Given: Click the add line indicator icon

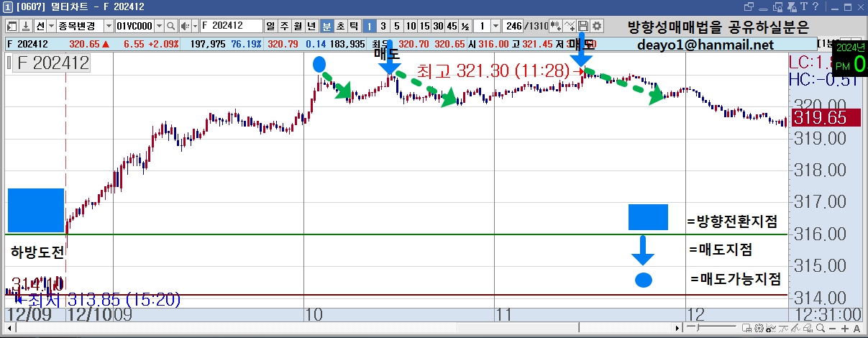Looking at the screenshot, I should click(x=570, y=26).
